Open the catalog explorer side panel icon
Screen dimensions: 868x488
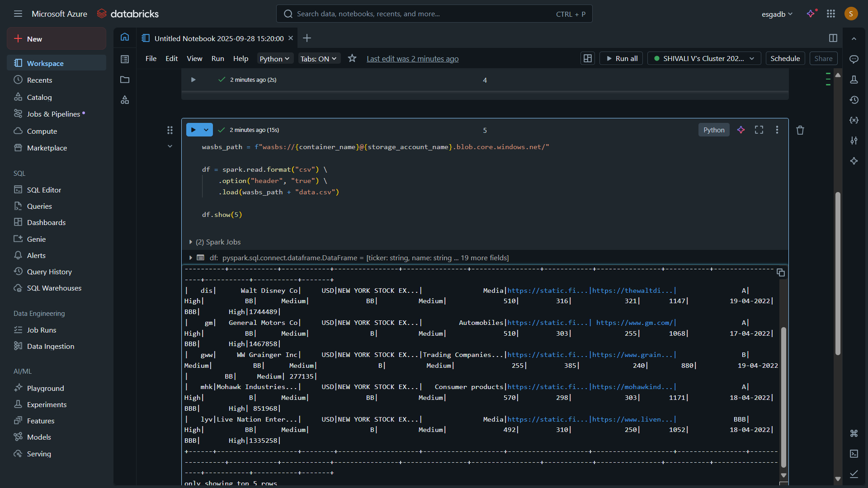(x=125, y=100)
